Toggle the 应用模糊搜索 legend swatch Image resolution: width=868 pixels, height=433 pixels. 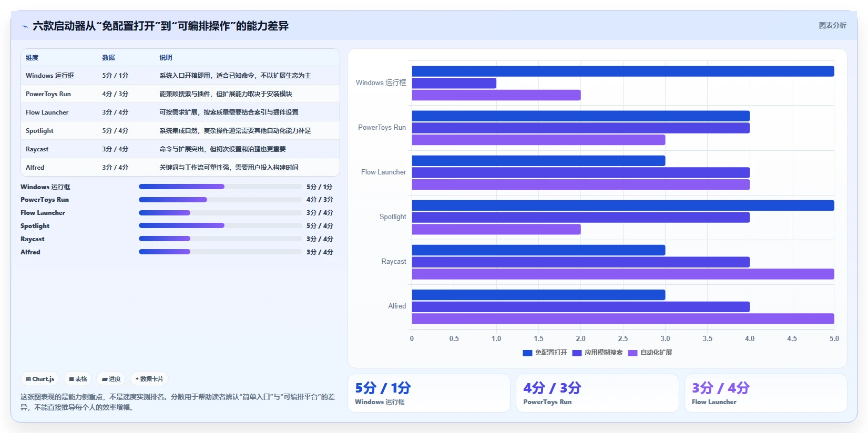(577, 353)
